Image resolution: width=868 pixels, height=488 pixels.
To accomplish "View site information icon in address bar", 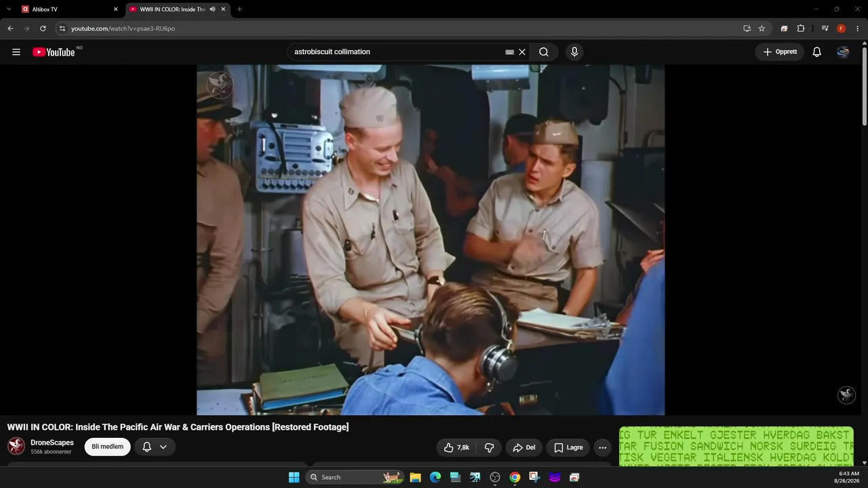I will click(62, 28).
